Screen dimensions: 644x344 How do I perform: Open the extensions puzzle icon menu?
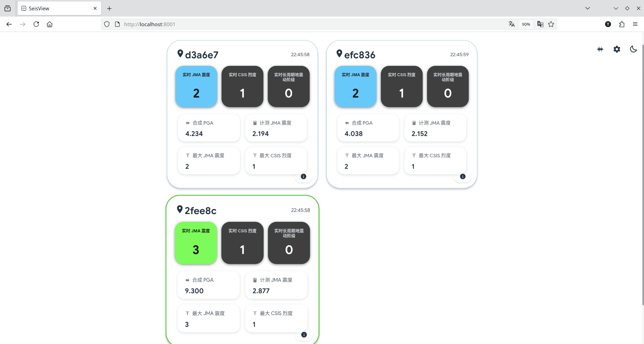pyautogui.click(x=622, y=24)
